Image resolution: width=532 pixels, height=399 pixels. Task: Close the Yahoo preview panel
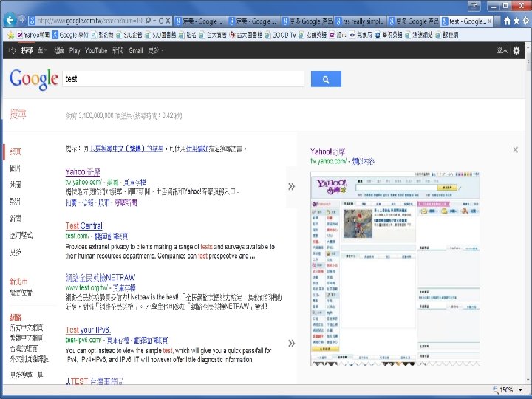tap(516, 149)
